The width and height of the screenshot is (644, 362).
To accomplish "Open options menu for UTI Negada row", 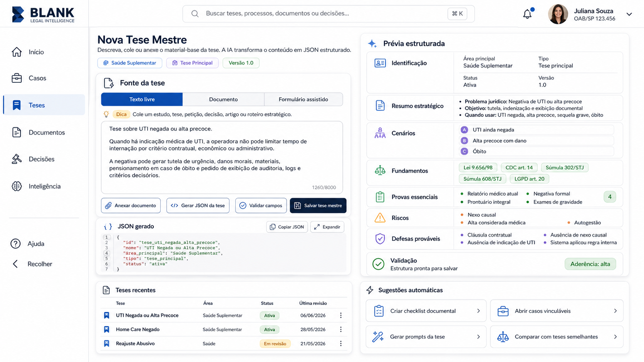I will (x=341, y=315).
